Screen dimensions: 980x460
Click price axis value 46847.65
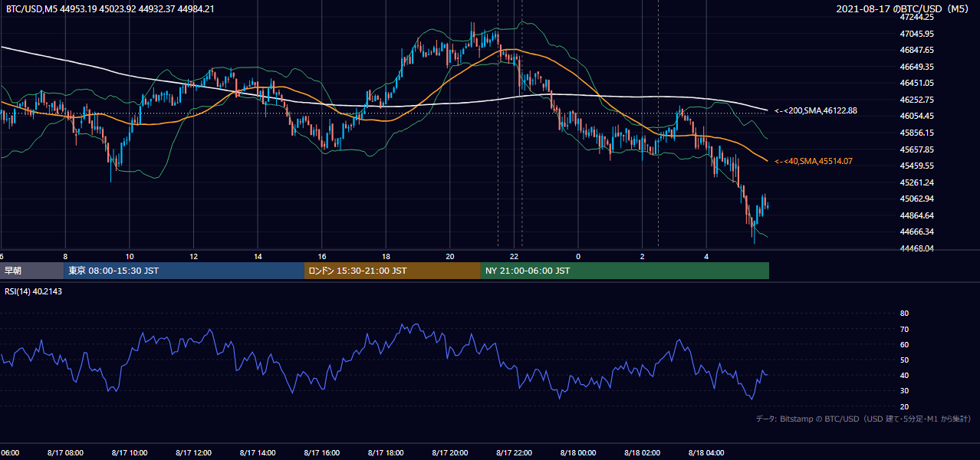[x=916, y=50]
